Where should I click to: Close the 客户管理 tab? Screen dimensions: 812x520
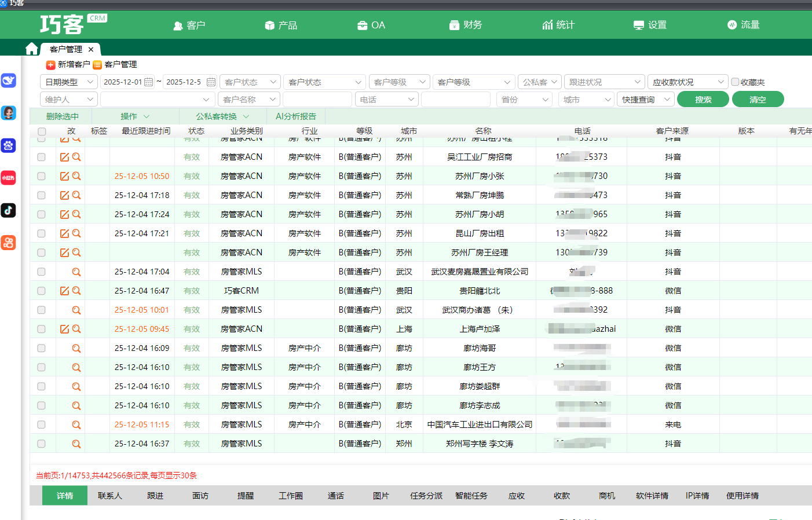pos(91,50)
